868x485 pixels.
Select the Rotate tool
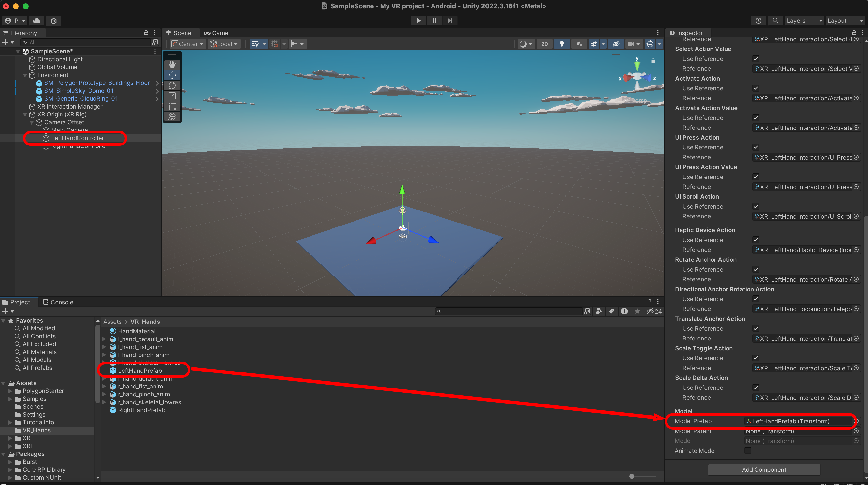point(172,85)
